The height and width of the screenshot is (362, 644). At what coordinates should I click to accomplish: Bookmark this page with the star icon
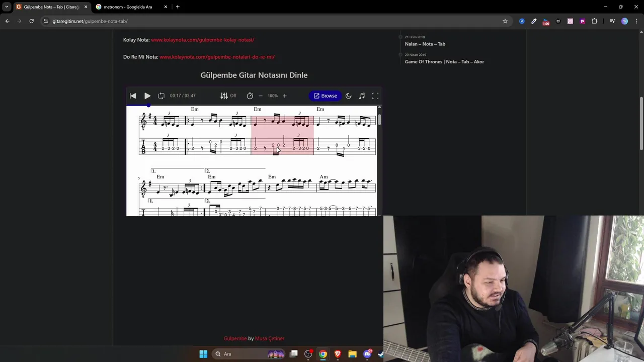click(505, 21)
